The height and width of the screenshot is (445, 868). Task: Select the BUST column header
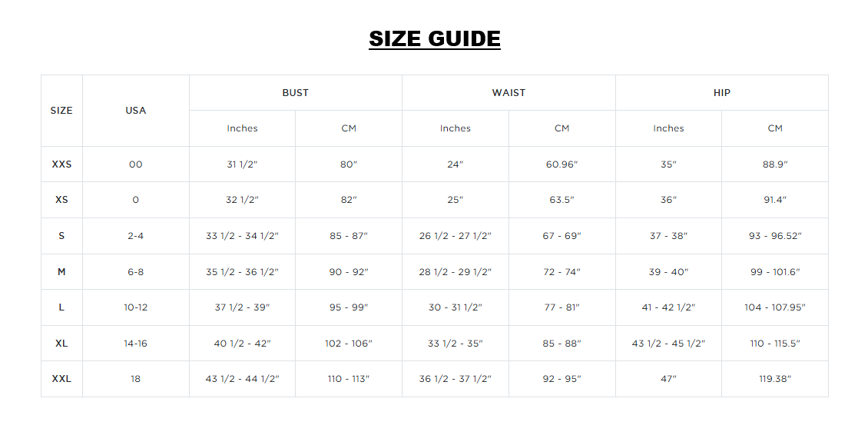pyautogui.click(x=296, y=92)
